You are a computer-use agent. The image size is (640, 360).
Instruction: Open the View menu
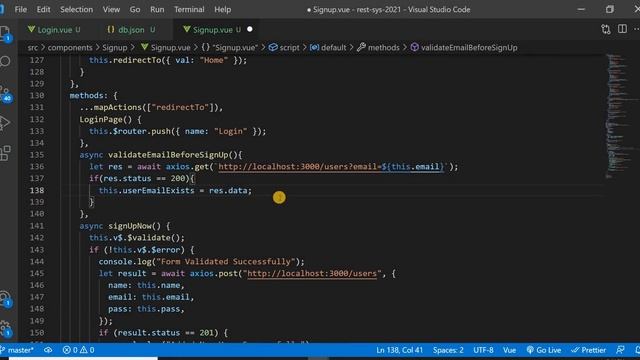(x=111, y=9)
